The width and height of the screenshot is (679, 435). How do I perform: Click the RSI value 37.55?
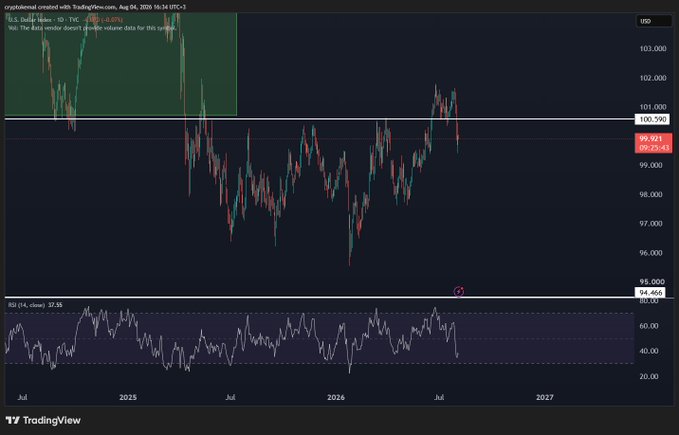click(x=55, y=305)
